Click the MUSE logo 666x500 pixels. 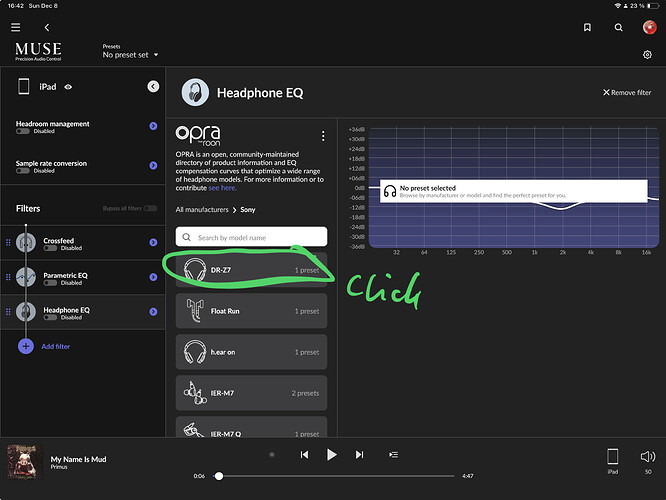tap(38, 51)
